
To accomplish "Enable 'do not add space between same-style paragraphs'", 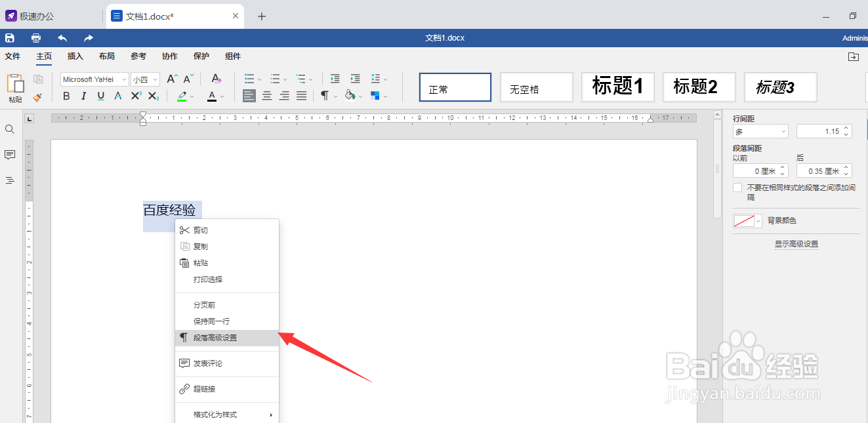I will tap(736, 187).
